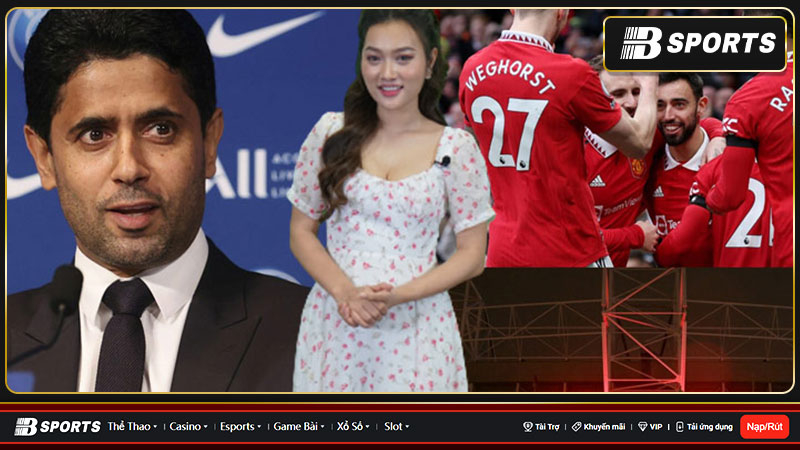Expand the Casino dropdown arrow
This screenshot has height=450, width=800.
coord(206,427)
